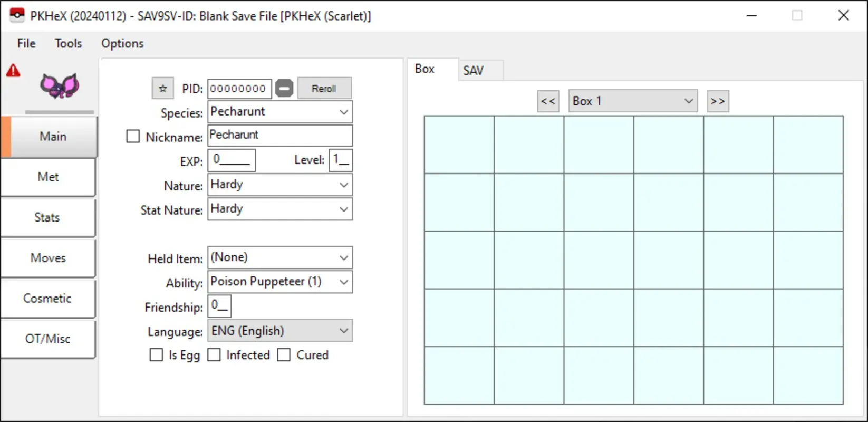
Task: Click the red legality warning icon
Action: 13,70
